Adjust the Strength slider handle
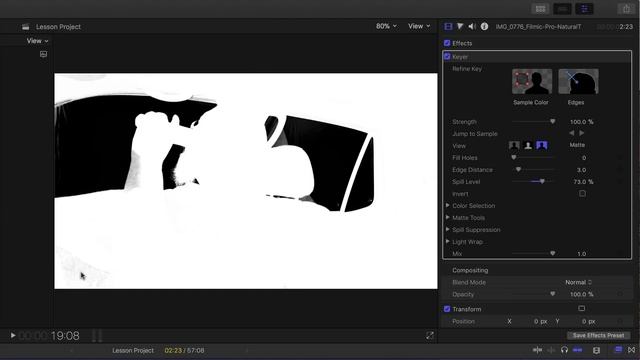 point(552,121)
